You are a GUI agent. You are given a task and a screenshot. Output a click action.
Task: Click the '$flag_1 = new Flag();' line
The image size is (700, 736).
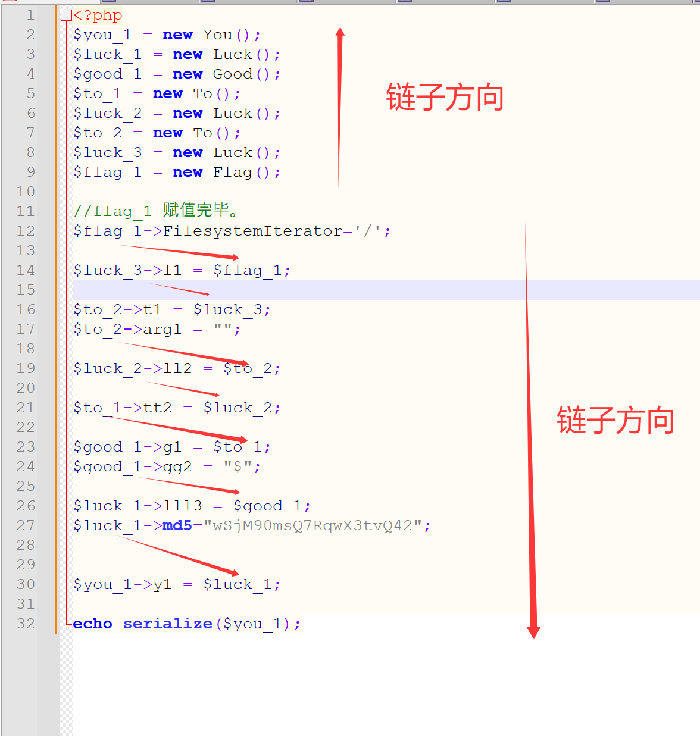tap(177, 173)
